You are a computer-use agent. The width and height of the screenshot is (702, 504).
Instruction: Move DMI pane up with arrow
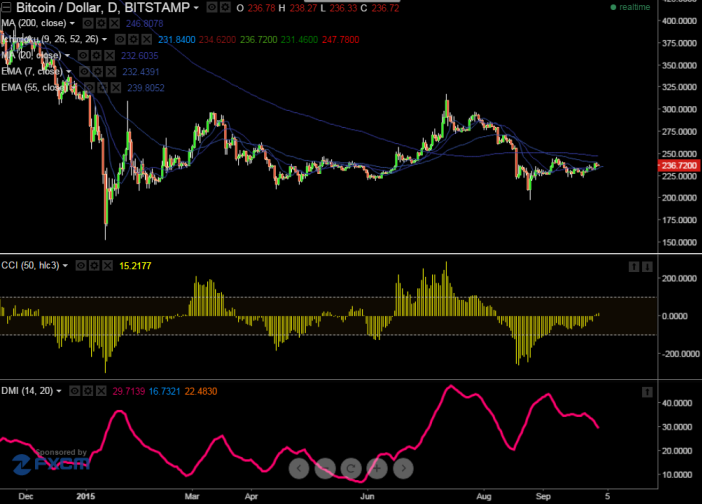(647, 393)
